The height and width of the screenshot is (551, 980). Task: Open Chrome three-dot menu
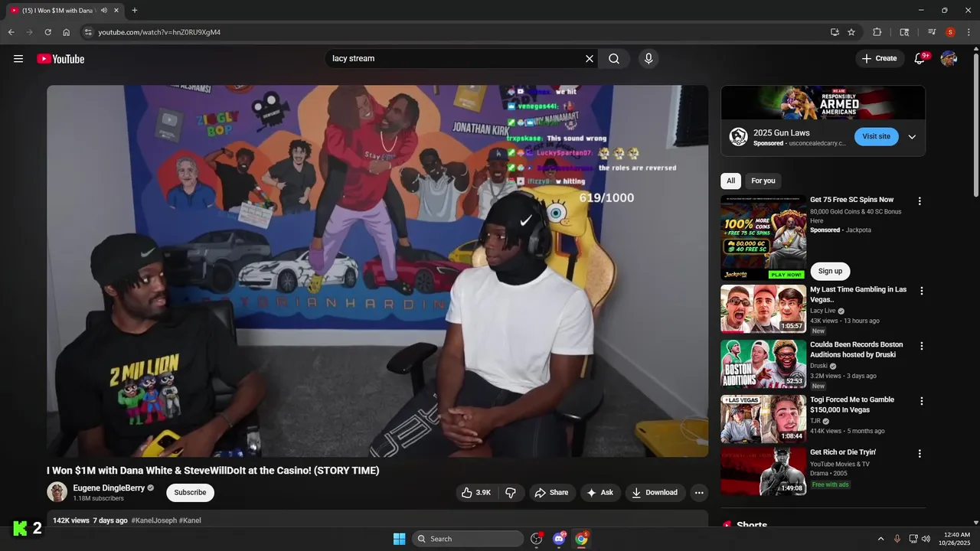tap(969, 32)
